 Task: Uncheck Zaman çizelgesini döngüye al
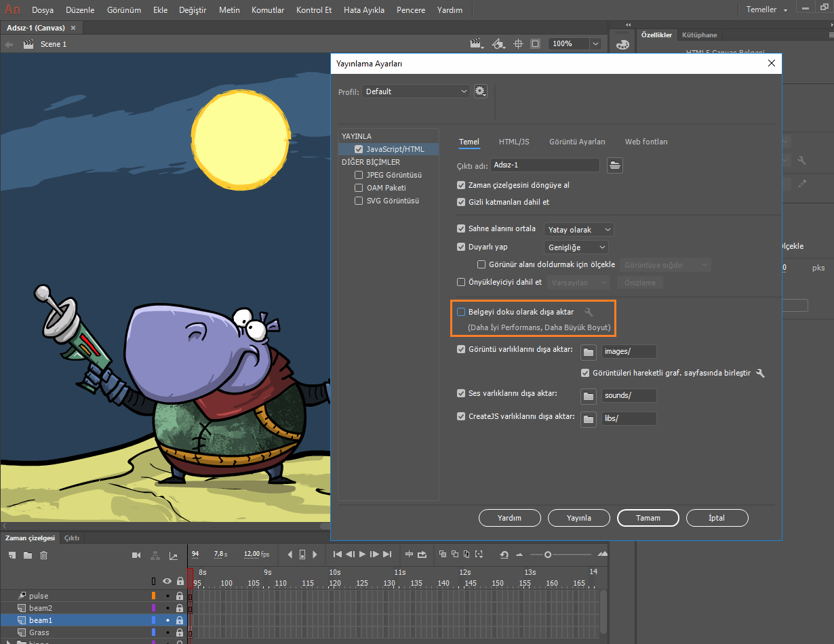pos(461,185)
